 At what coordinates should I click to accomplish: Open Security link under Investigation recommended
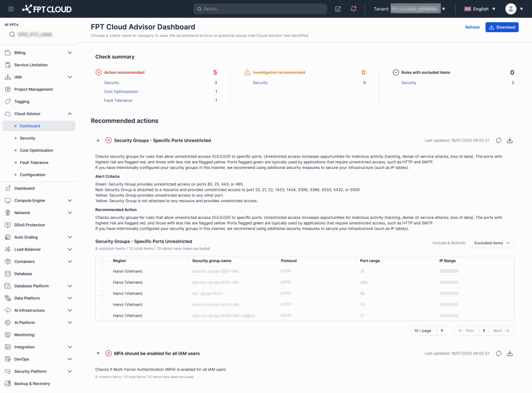[x=260, y=83]
